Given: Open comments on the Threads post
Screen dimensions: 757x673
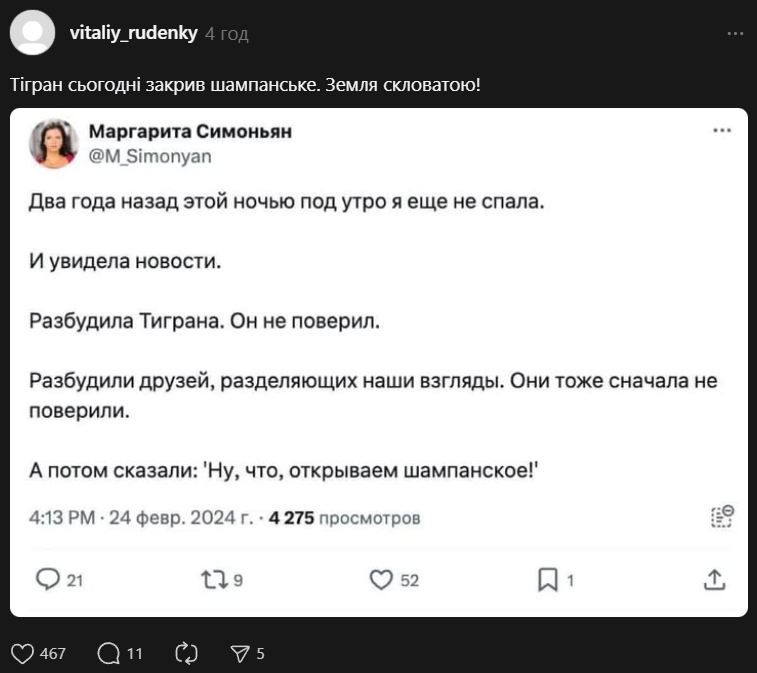Looking at the screenshot, I should click(x=108, y=654).
